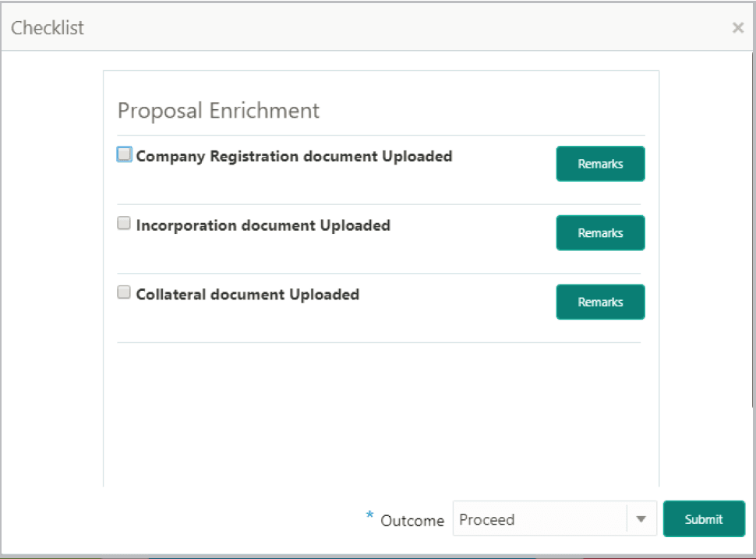Image resolution: width=756 pixels, height=559 pixels.
Task: Submit the Proposal Enrichment checklist
Action: [x=703, y=518]
